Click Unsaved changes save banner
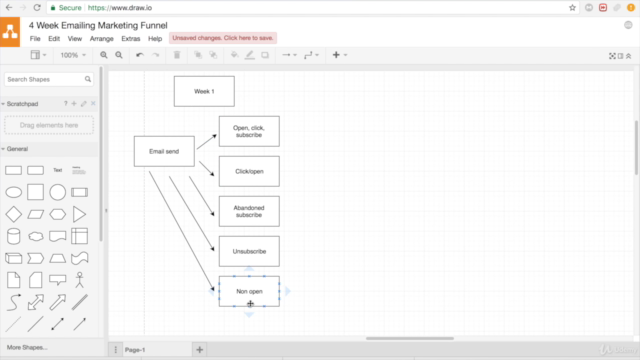640x360 pixels. click(x=223, y=38)
